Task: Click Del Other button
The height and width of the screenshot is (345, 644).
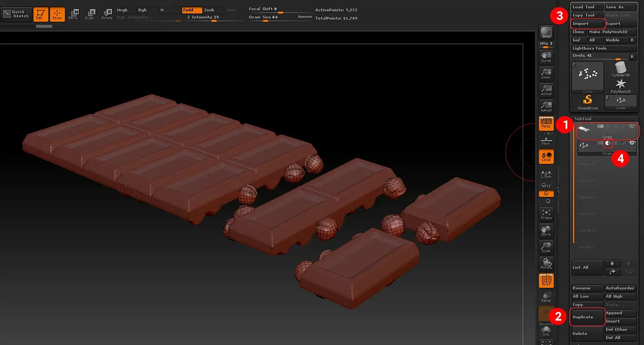Action: click(621, 329)
